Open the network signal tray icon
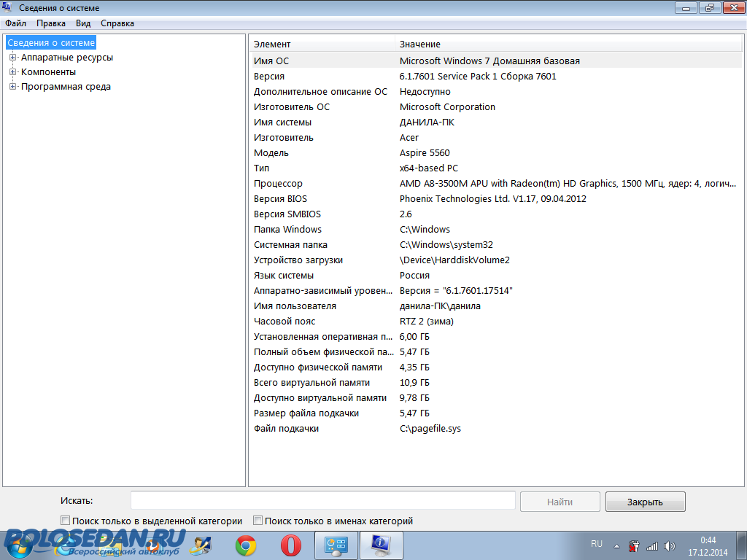 click(652, 545)
